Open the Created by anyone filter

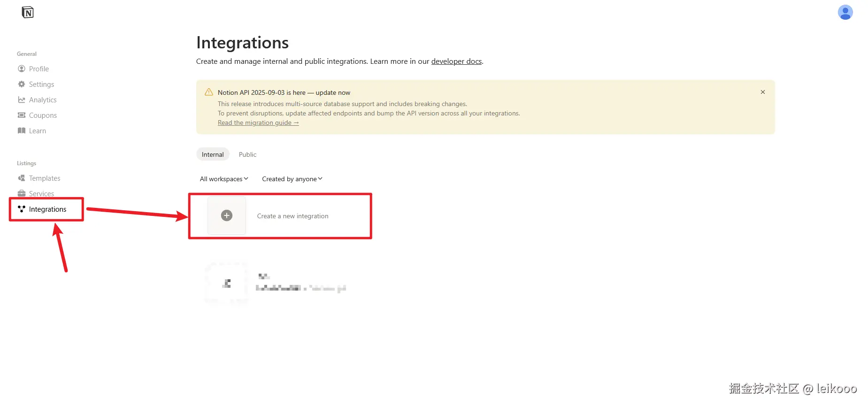coord(292,179)
